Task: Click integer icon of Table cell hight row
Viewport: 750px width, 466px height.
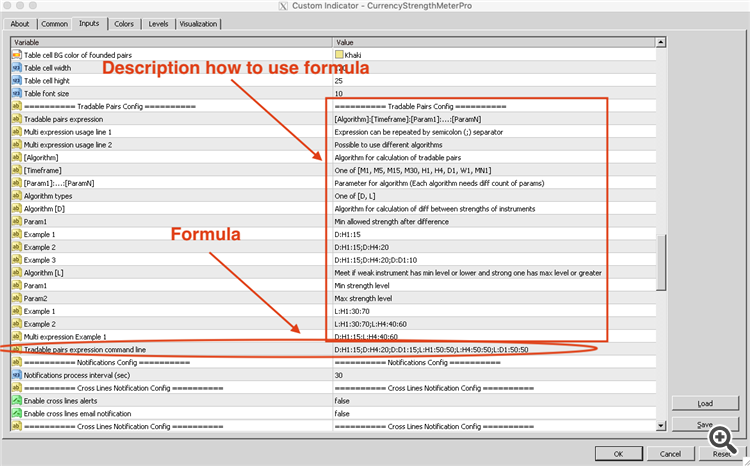Action: [16, 80]
